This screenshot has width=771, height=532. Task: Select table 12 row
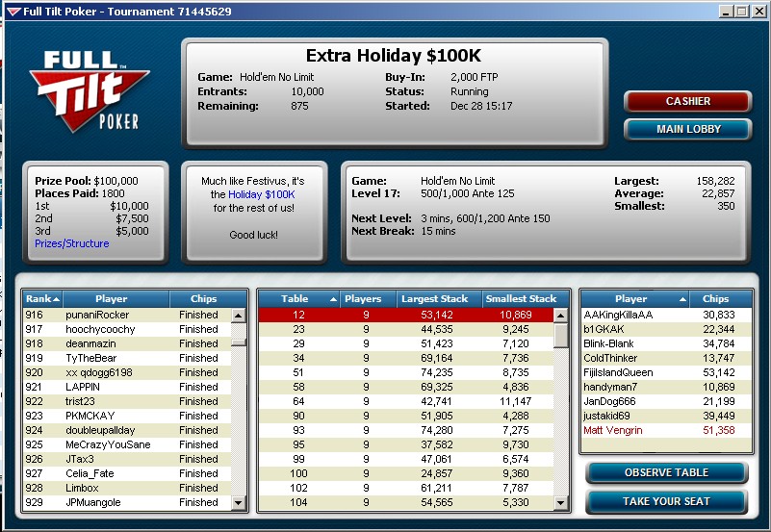pyautogui.click(x=406, y=315)
